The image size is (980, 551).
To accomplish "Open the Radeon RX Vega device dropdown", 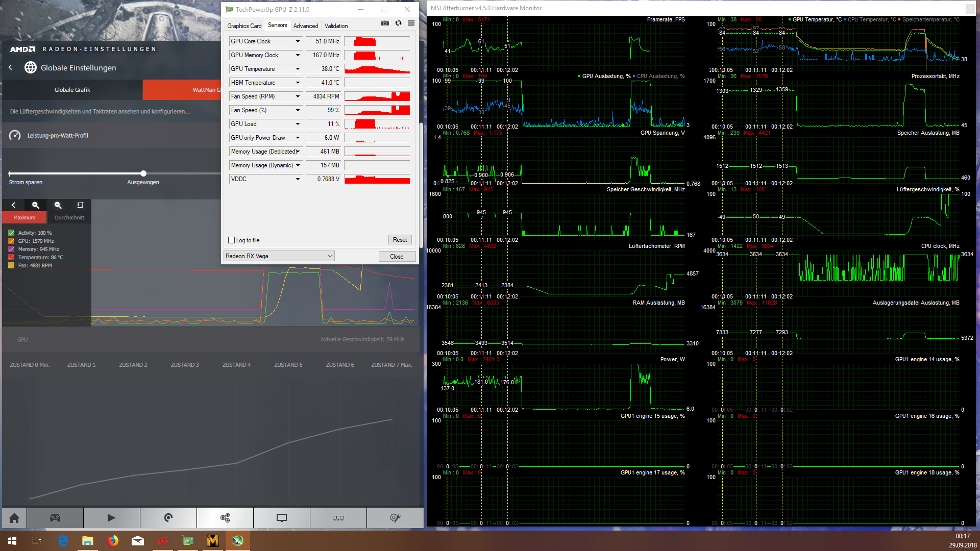I will pyautogui.click(x=279, y=256).
